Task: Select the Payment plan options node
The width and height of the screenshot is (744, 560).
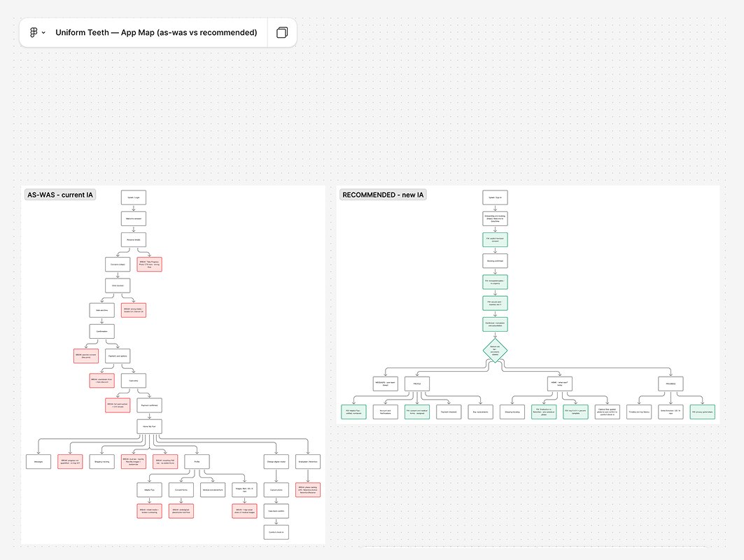Action: tap(118, 356)
